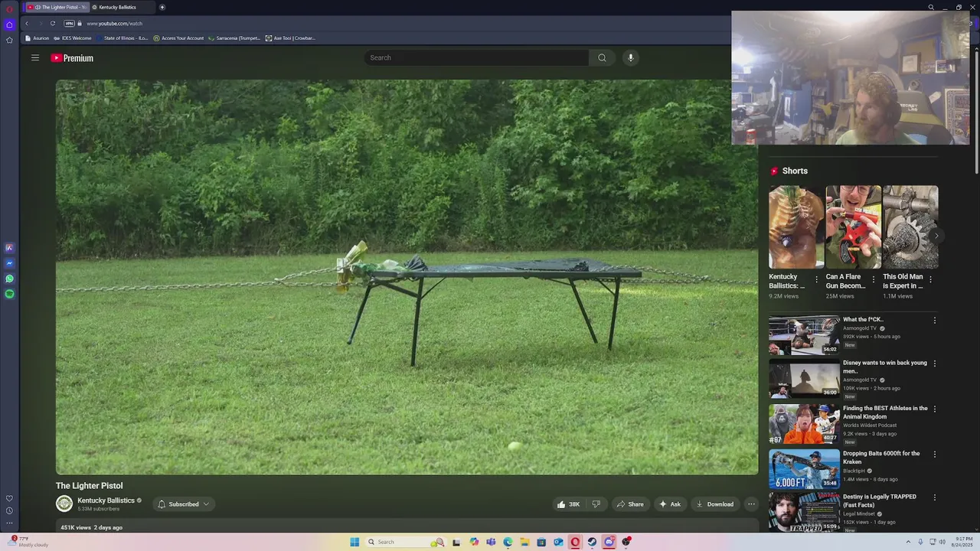Open a new browser tab
The width and height of the screenshot is (980, 551).
point(162,7)
